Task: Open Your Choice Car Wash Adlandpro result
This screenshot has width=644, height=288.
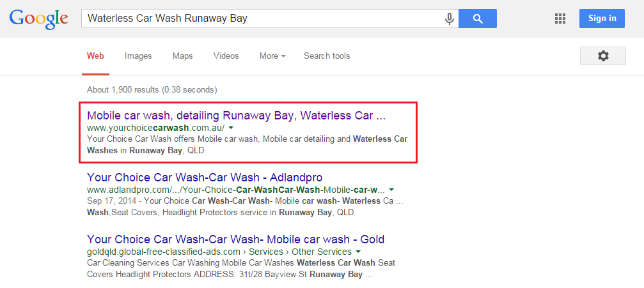Action: [x=205, y=178]
